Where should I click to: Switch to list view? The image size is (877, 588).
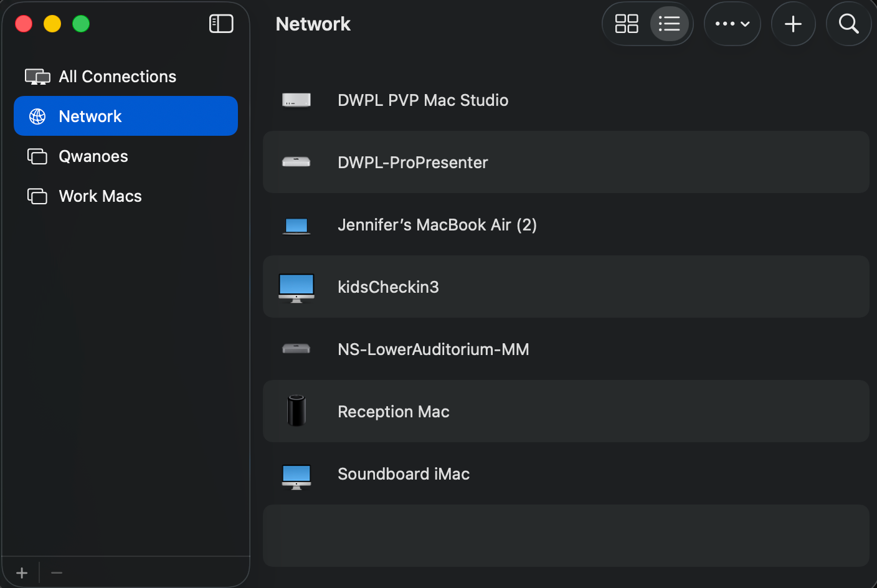point(670,24)
